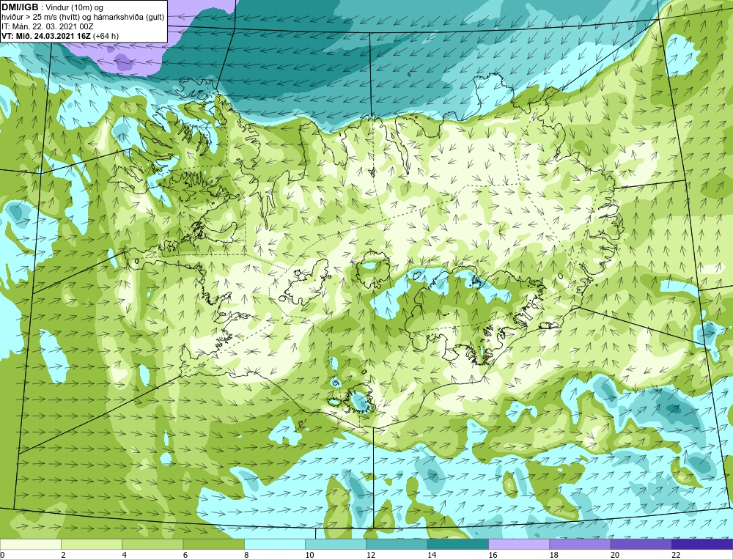Click the 'DMI/IGB' title text
This screenshot has height=560, width=733.
pos(20,7)
